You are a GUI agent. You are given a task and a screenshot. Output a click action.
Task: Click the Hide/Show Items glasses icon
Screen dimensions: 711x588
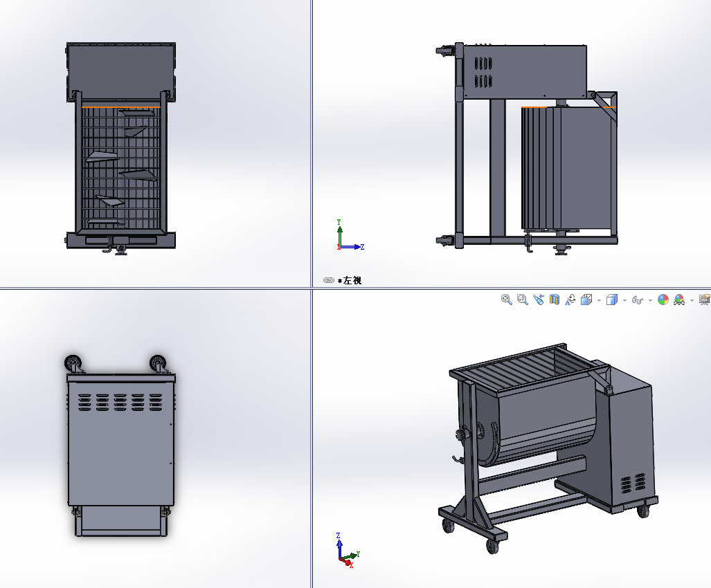637,300
